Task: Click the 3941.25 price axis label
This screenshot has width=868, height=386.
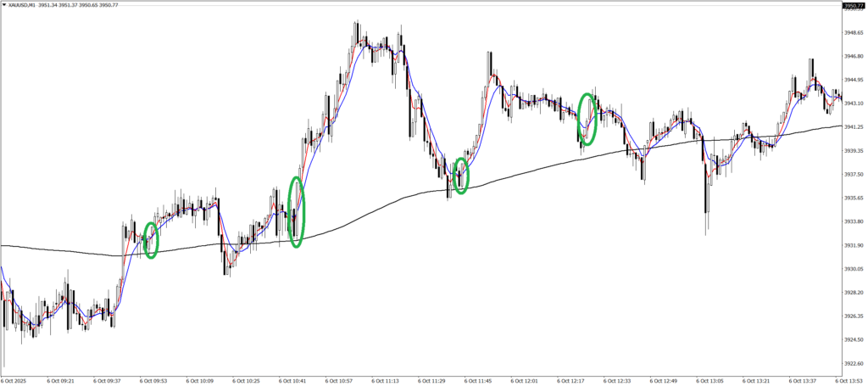Action: coord(853,127)
